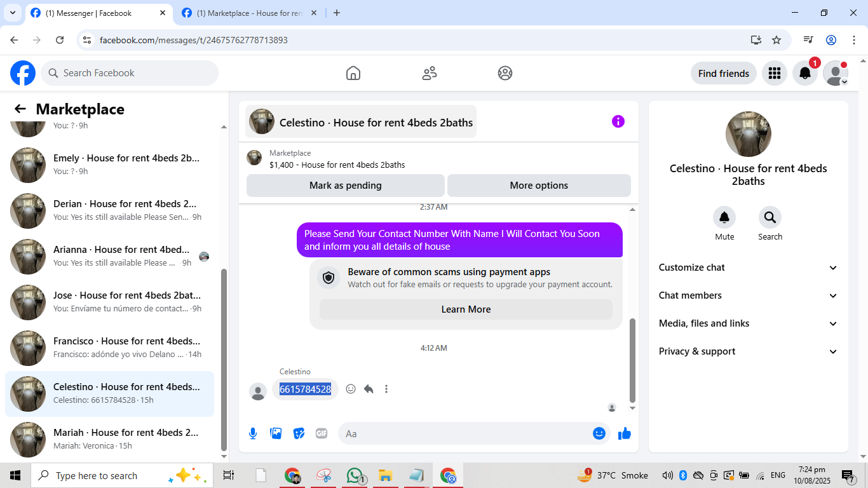React to Celestino's message with emoji icon
This screenshot has height=488, width=868.
[x=351, y=389]
